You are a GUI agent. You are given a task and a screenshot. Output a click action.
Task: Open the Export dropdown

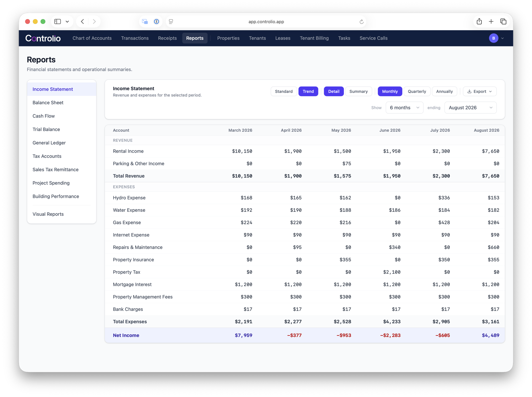coord(479,91)
